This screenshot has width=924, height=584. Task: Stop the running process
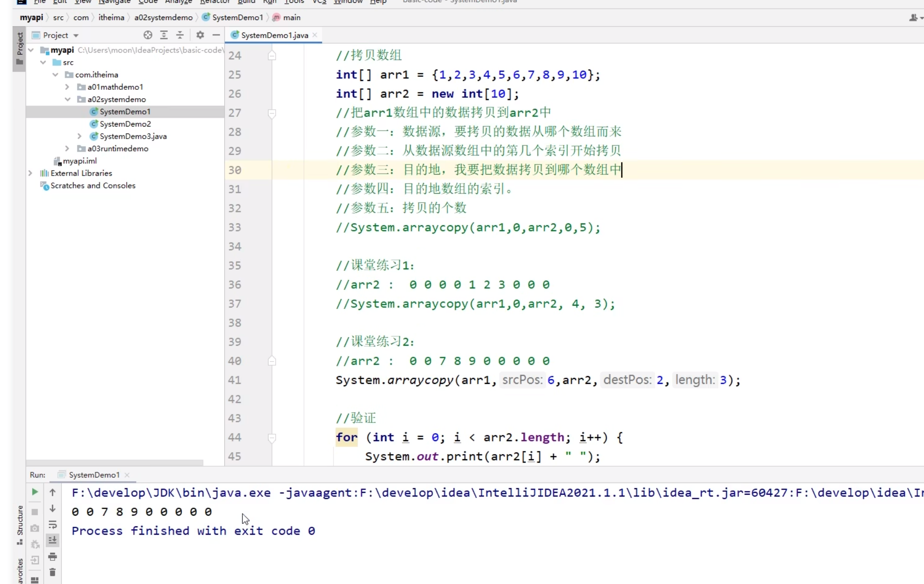pyautogui.click(x=35, y=512)
